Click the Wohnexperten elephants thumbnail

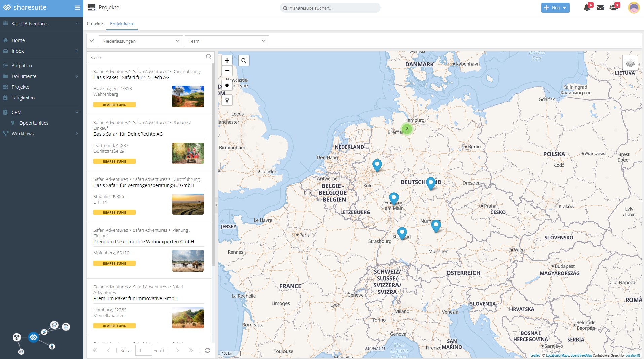pos(188,261)
